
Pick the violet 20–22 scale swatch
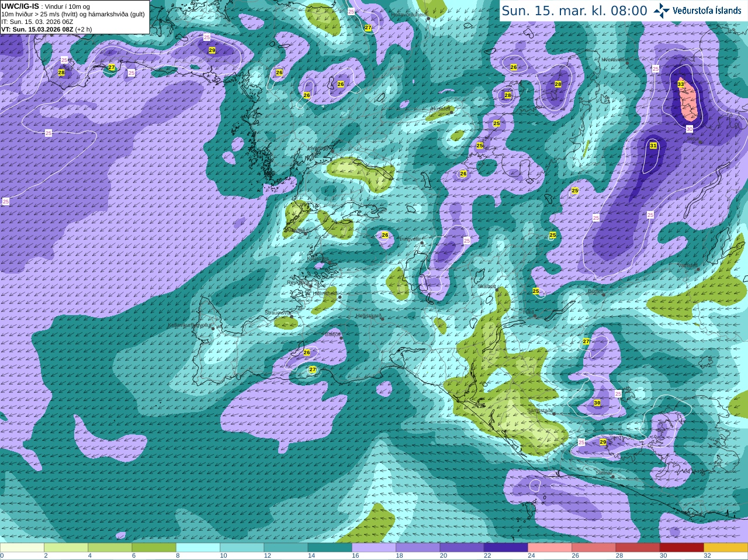(462, 547)
